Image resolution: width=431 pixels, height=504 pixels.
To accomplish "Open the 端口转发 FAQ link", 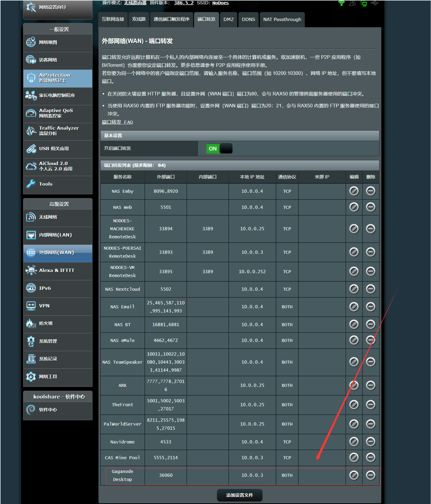I will [x=117, y=122].
